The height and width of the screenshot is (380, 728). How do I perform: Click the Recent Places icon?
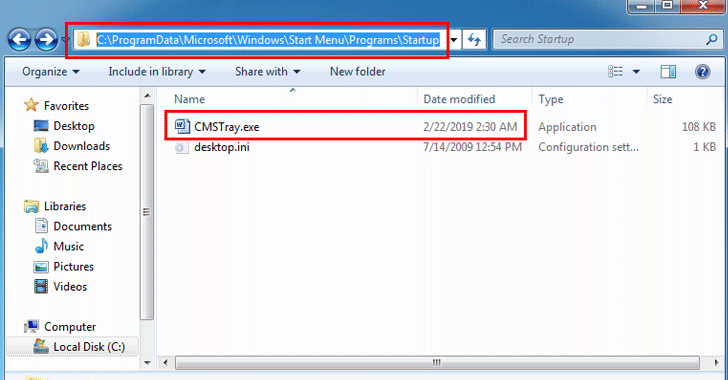pyautogui.click(x=41, y=166)
